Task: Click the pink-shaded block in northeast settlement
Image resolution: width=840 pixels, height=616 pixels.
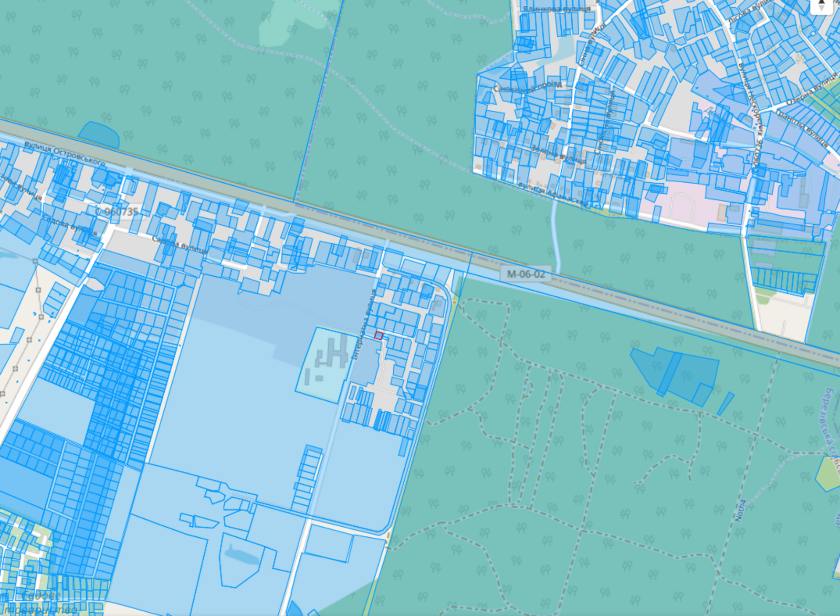Action: coord(682,207)
